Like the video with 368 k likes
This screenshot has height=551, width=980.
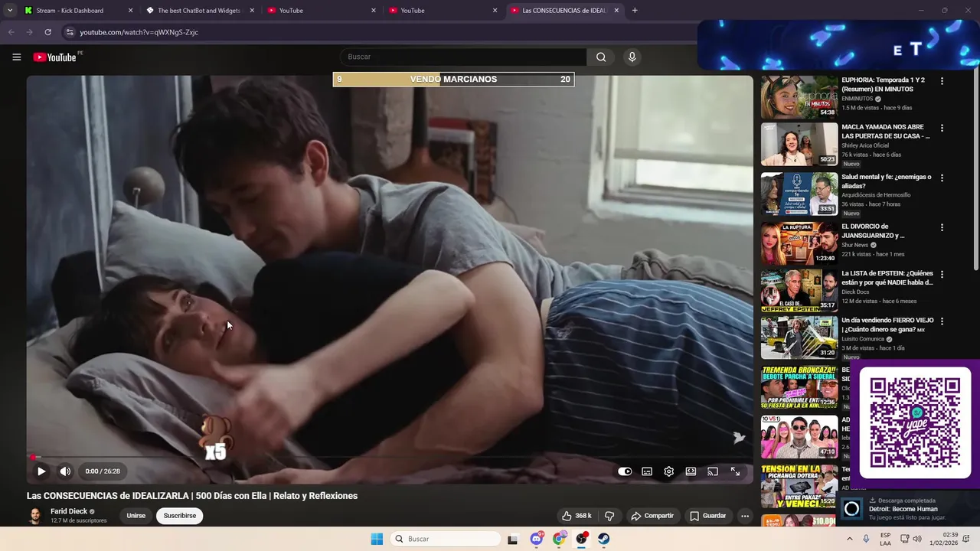pos(577,516)
